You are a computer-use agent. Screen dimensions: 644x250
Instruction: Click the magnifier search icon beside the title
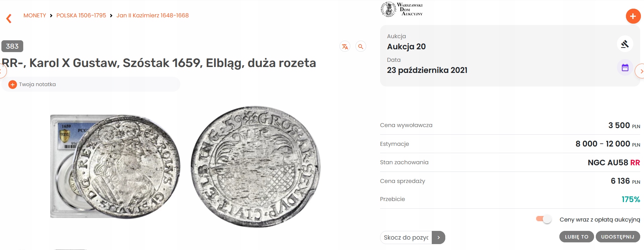[361, 47]
